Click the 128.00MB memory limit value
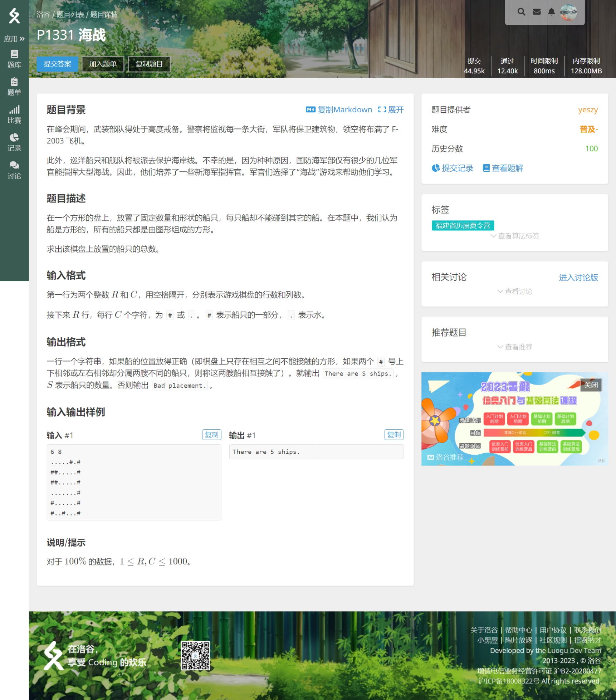This screenshot has height=700, width=616. pyautogui.click(x=586, y=71)
